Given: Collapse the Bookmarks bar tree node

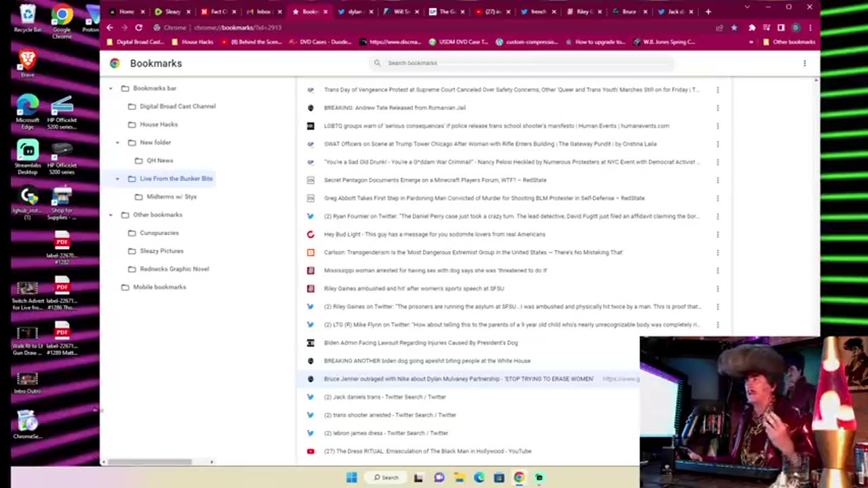Looking at the screenshot, I should pyautogui.click(x=111, y=89).
